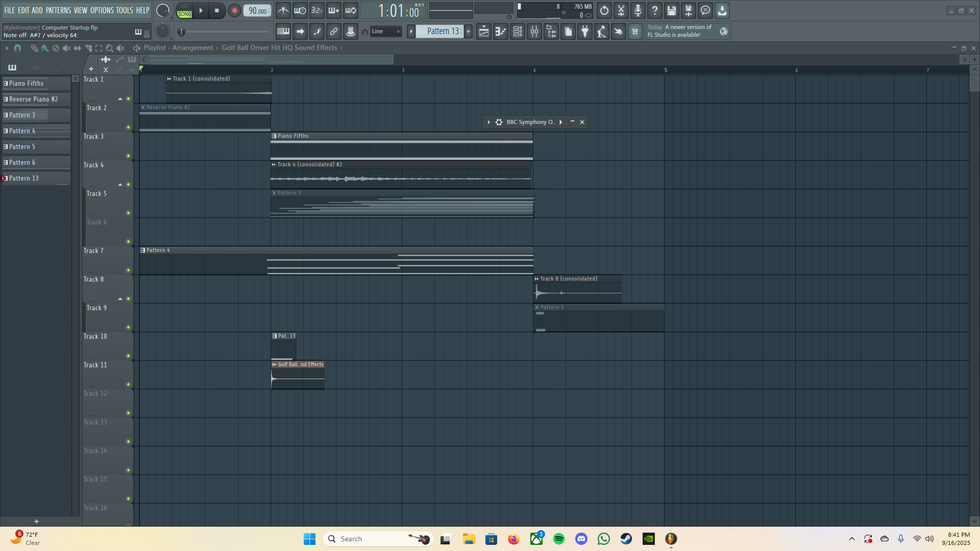Toggle the link to controller button

pos(334,32)
